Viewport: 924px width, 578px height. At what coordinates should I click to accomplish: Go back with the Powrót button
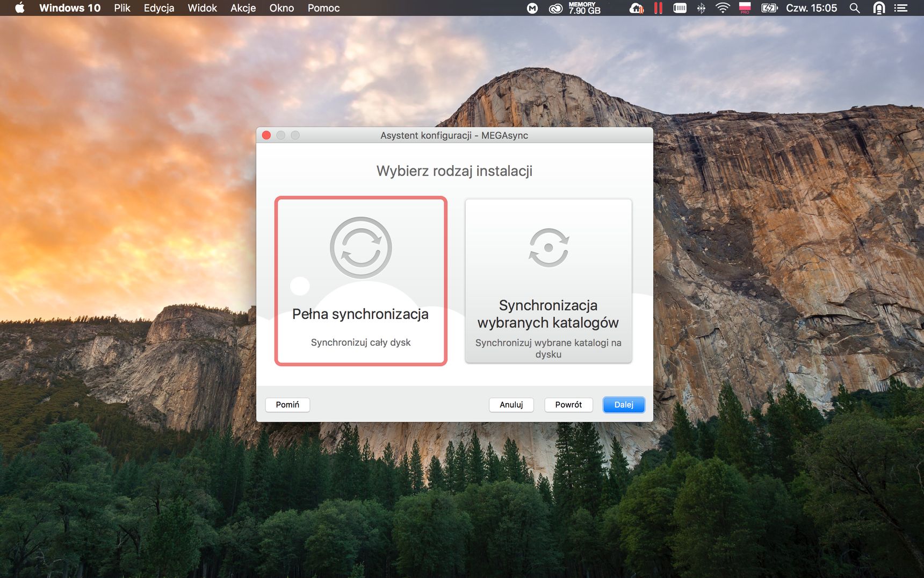tap(568, 405)
